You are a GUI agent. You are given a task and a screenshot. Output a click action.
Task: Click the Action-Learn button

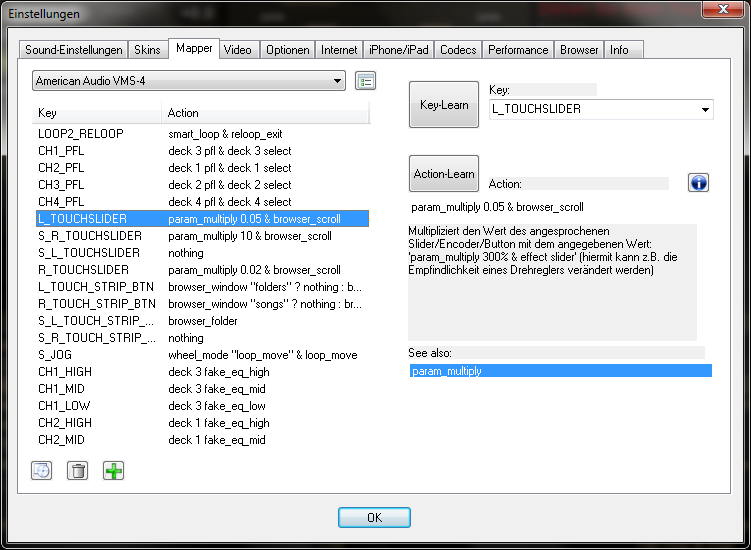tap(444, 173)
